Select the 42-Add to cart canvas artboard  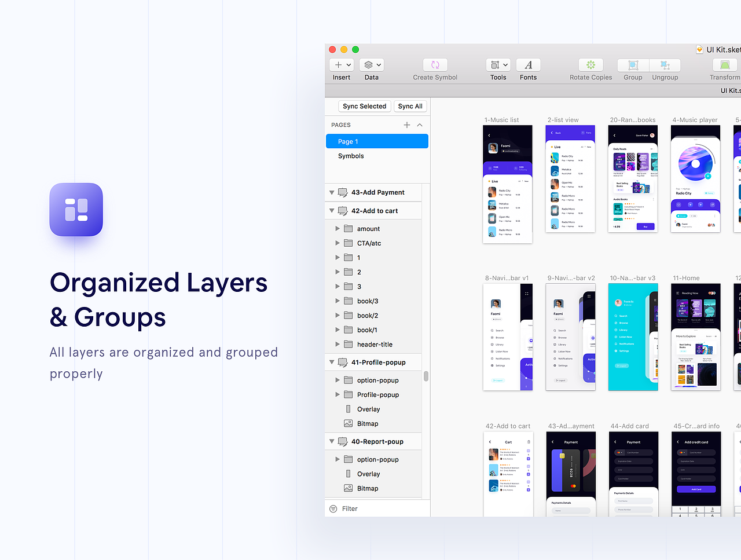coord(508,474)
